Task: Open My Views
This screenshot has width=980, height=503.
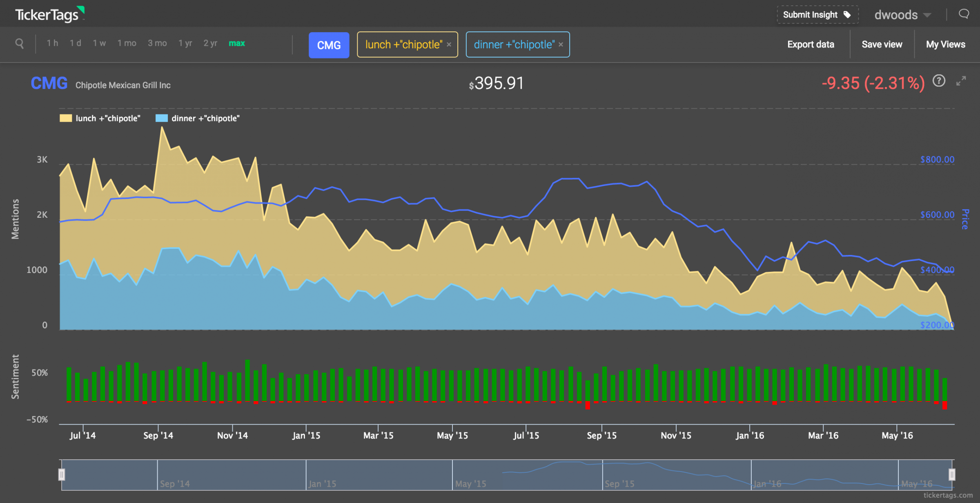Action: point(945,45)
